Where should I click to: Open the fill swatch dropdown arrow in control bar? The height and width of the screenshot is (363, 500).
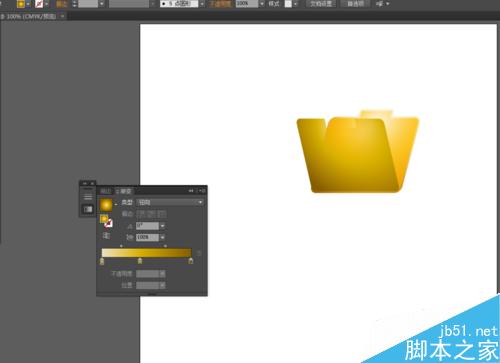[x=28, y=4]
